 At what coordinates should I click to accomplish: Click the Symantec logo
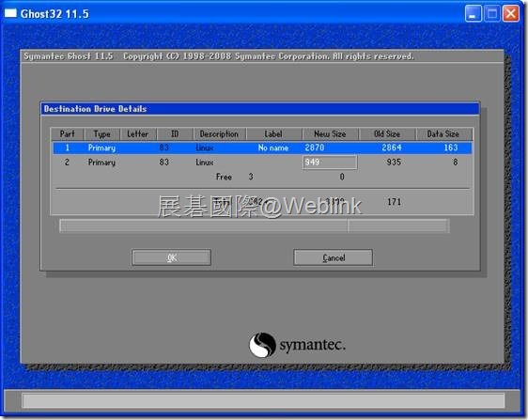297,345
